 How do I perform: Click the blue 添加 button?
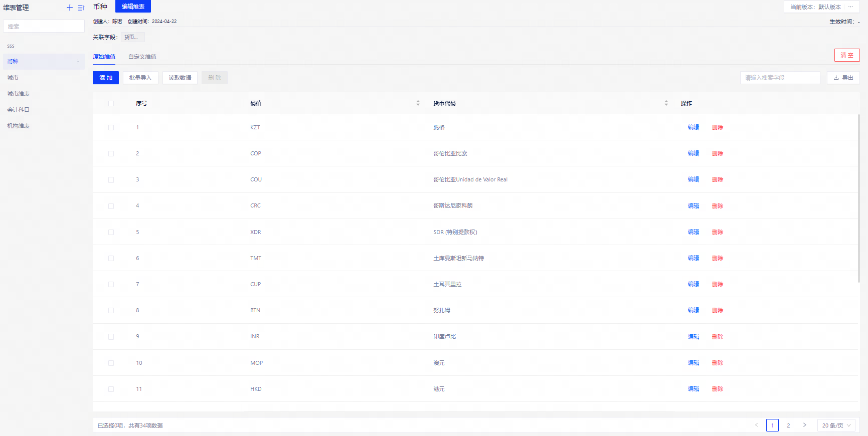[106, 78]
